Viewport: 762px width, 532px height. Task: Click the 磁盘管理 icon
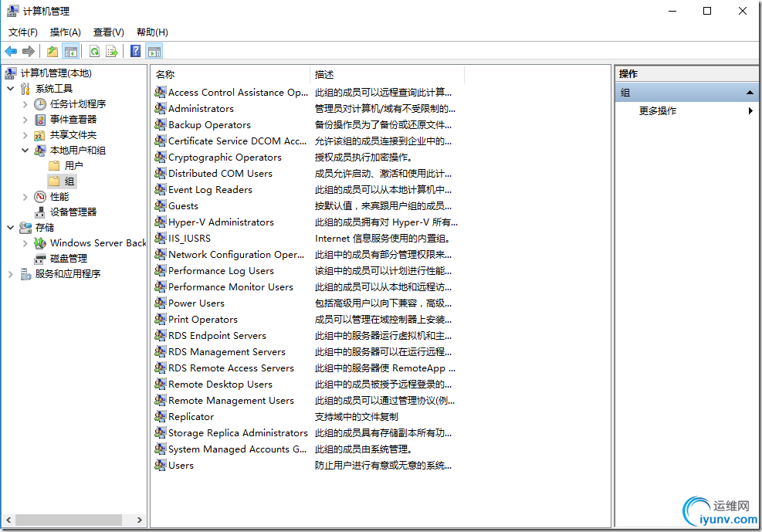tap(40, 259)
